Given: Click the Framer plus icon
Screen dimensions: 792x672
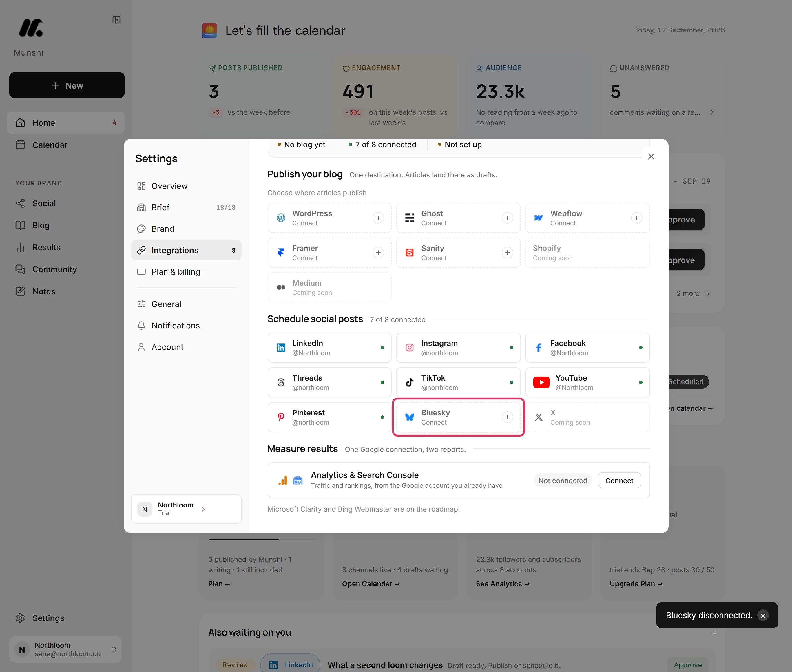Looking at the screenshot, I should 378,253.
